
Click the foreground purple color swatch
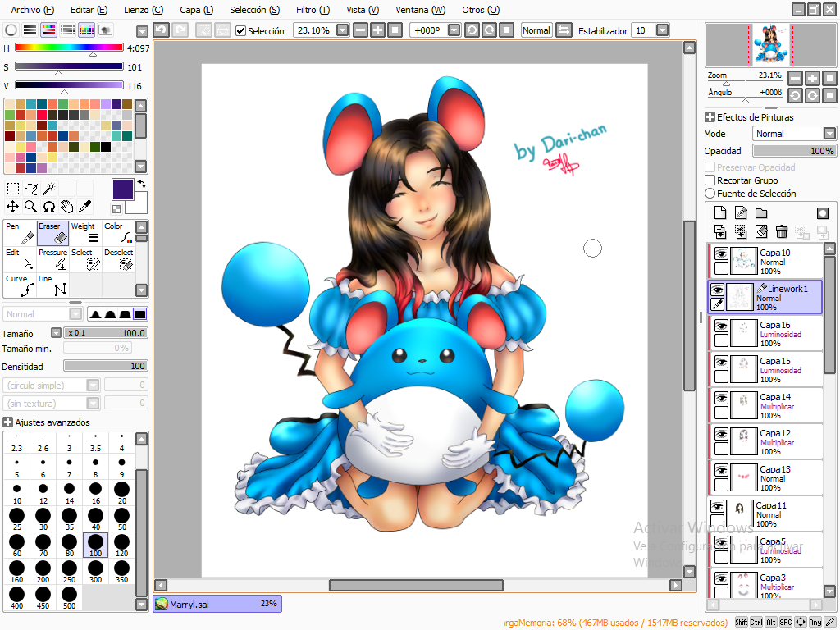point(123,190)
